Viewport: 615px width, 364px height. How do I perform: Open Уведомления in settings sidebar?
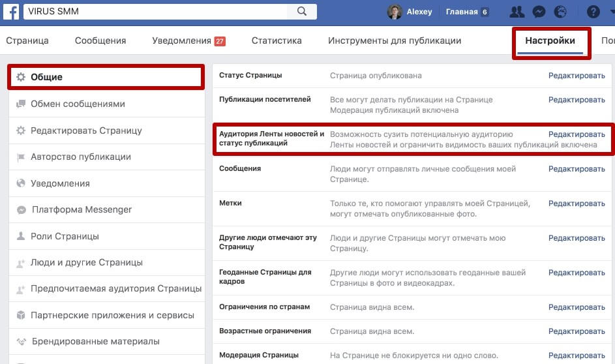point(107,183)
